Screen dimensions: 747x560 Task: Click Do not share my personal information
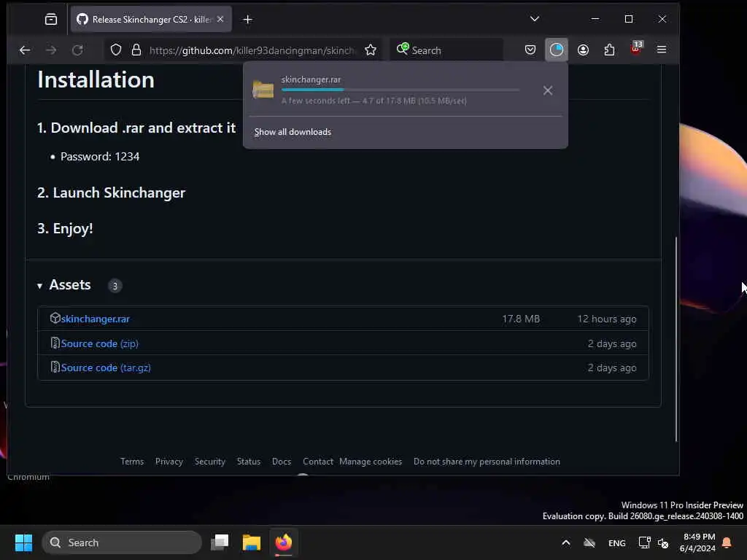pos(487,462)
